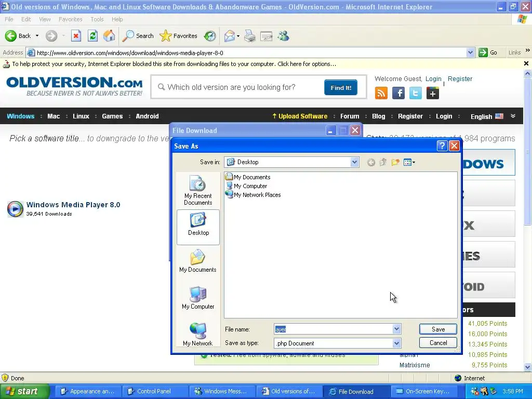Click the Save button

(438, 329)
